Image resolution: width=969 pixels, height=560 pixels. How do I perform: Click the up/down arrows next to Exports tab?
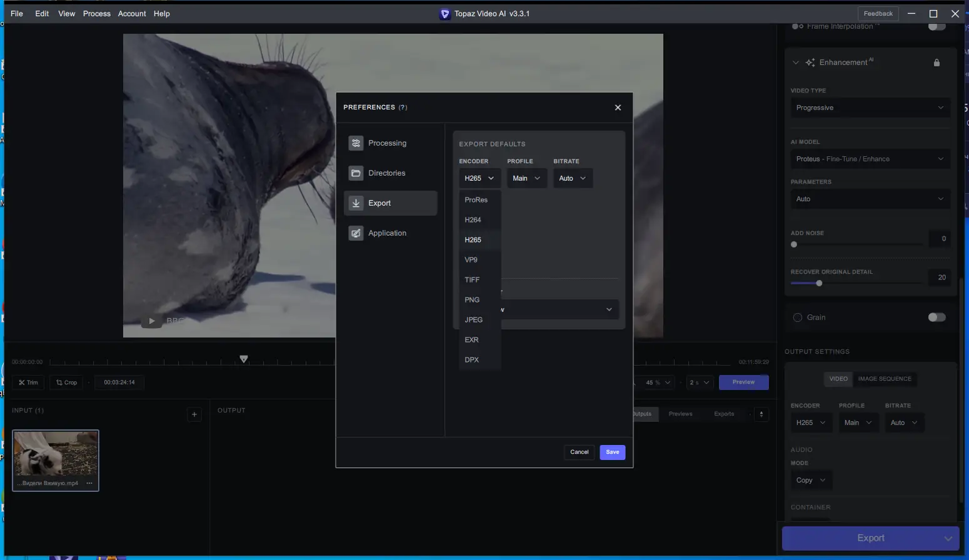[x=761, y=414]
